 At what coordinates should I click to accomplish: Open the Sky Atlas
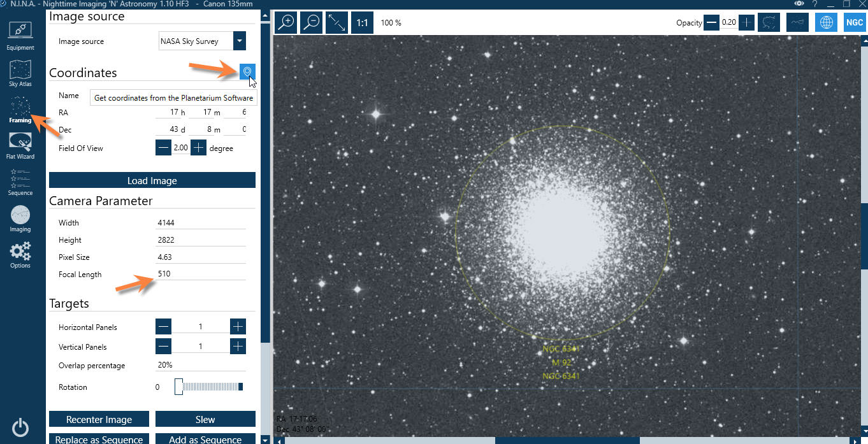pos(20,72)
